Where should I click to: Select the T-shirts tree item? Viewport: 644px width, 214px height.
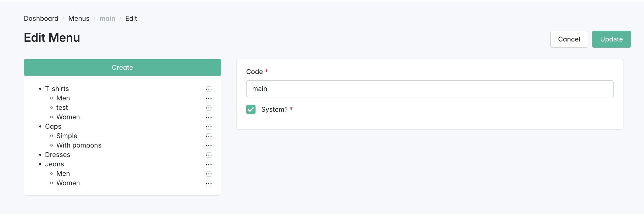pos(57,89)
